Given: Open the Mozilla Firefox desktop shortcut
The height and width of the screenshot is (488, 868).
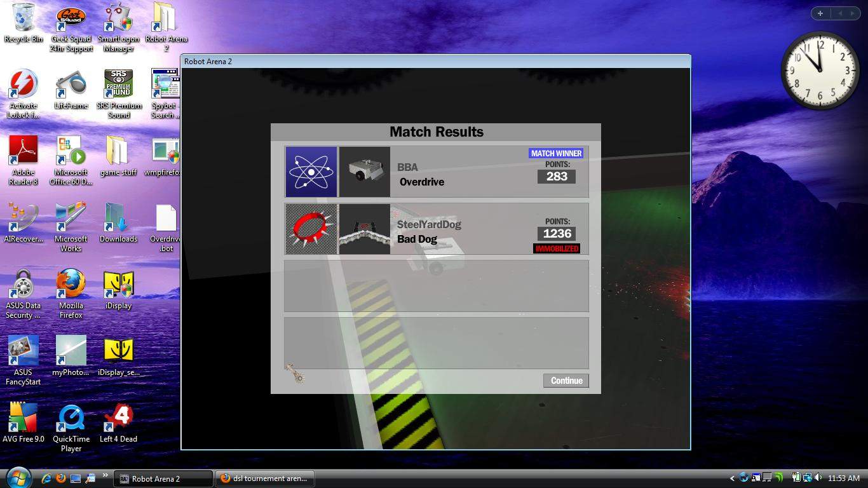Looking at the screenshot, I should (x=71, y=285).
